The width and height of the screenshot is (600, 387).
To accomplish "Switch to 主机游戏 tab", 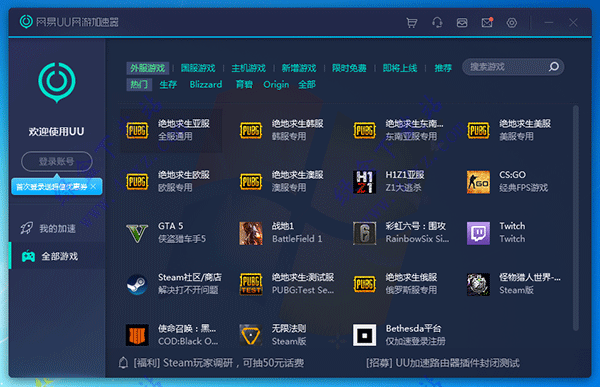I will 248,68.
